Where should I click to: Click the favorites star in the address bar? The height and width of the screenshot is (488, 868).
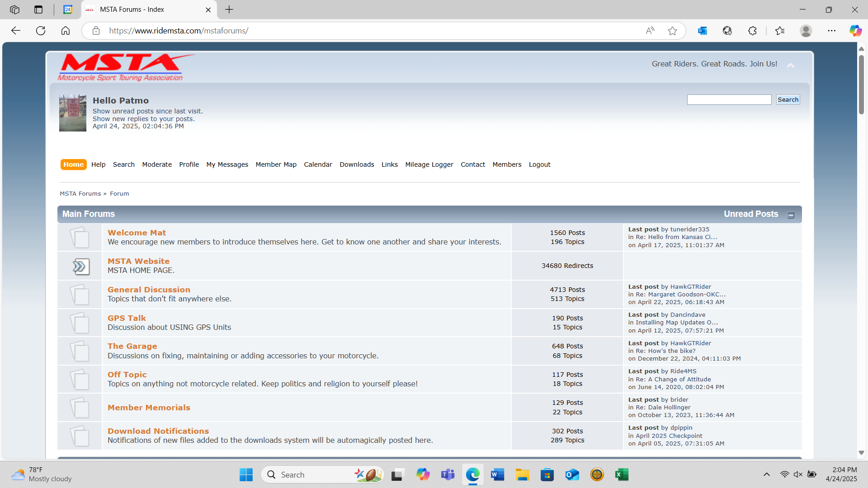coord(672,31)
